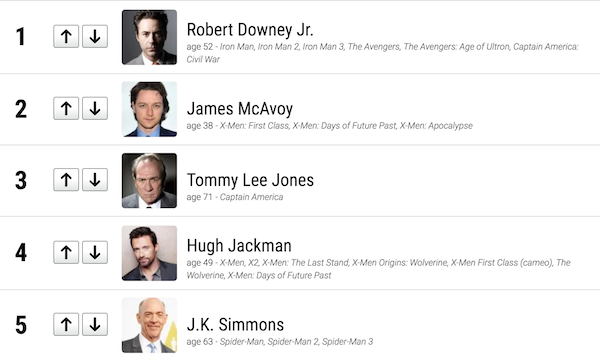Screen dimensions: 600x360
Task: Open Robert Downey Jr. photo thumbnail
Action: point(149,37)
